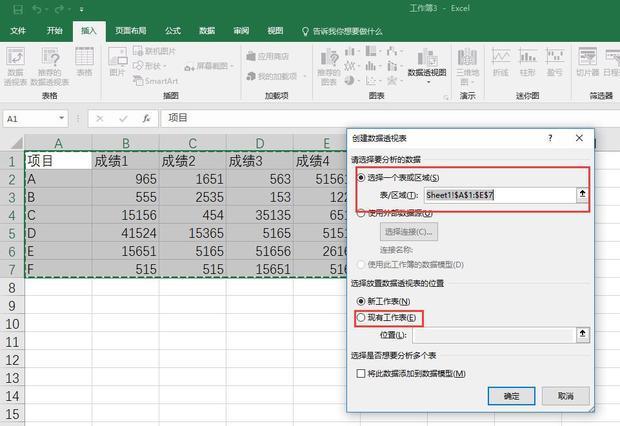Check the 将此数据添加到数据模型 checkbox

point(362,373)
